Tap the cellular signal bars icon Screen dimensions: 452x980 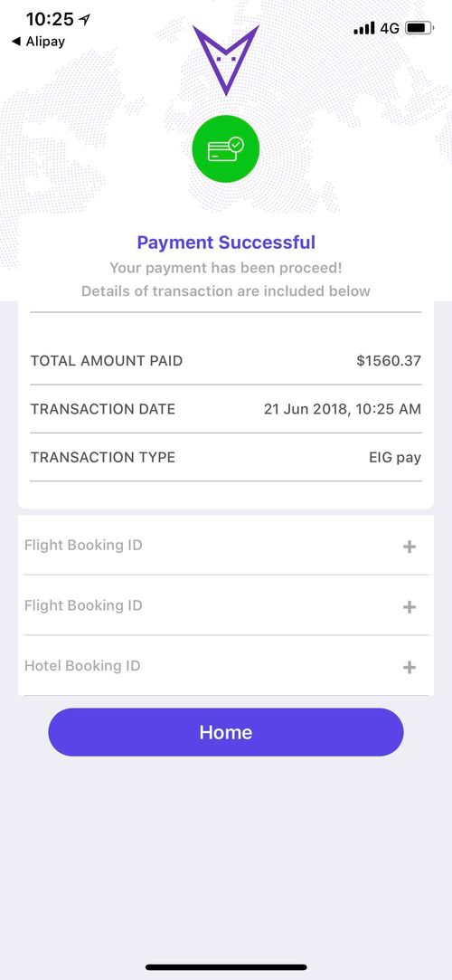(x=364, y=28)
